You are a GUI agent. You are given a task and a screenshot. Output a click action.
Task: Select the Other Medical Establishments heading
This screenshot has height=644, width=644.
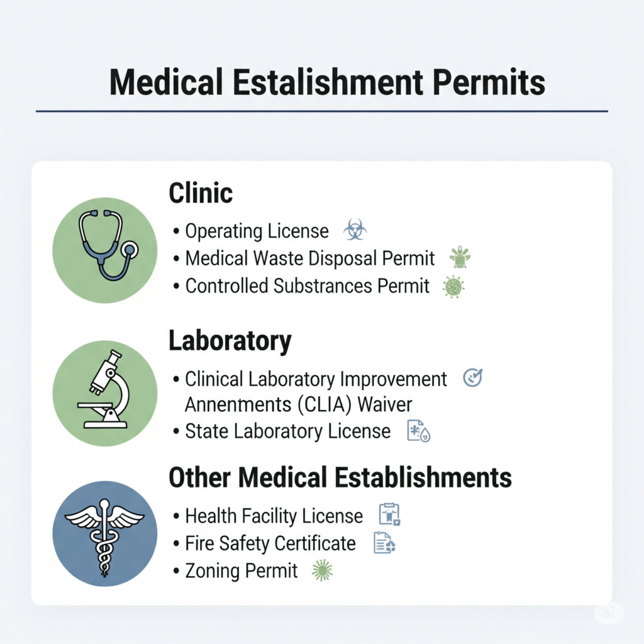[x=340, y=479]
